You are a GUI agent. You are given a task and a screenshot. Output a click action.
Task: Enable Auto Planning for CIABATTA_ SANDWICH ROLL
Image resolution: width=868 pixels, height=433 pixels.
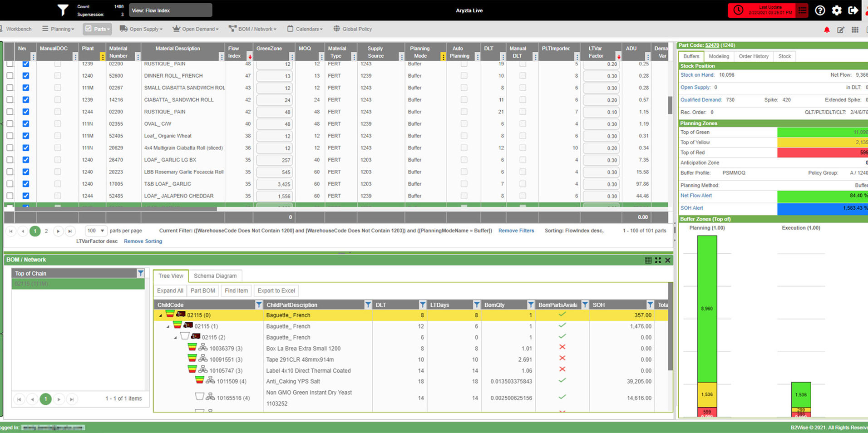click(x=464, y=100)
